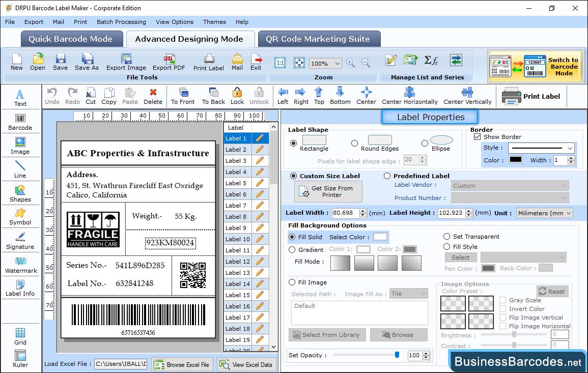The width and height of the screenshot is (588, 373).
Task: Lock the selected object
Action: 237,96
